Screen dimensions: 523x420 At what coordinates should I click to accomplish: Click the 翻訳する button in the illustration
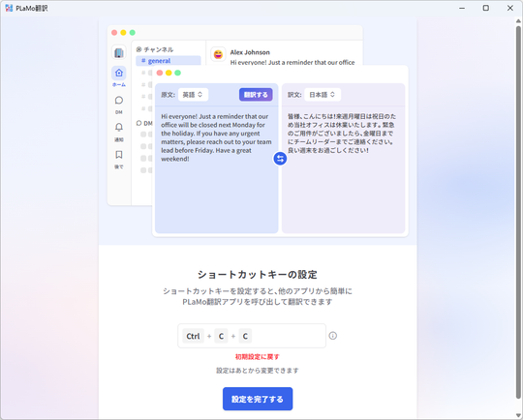tap(256, 95)
